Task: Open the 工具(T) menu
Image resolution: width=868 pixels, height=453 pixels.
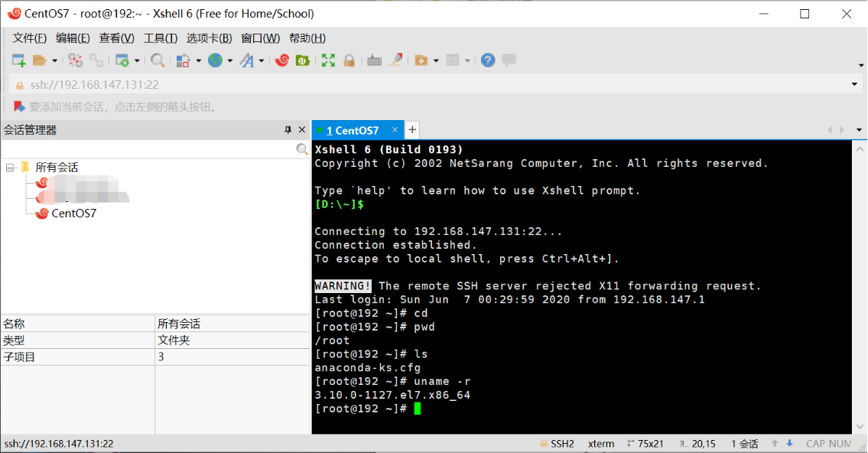Action: (x=161, y=38)
